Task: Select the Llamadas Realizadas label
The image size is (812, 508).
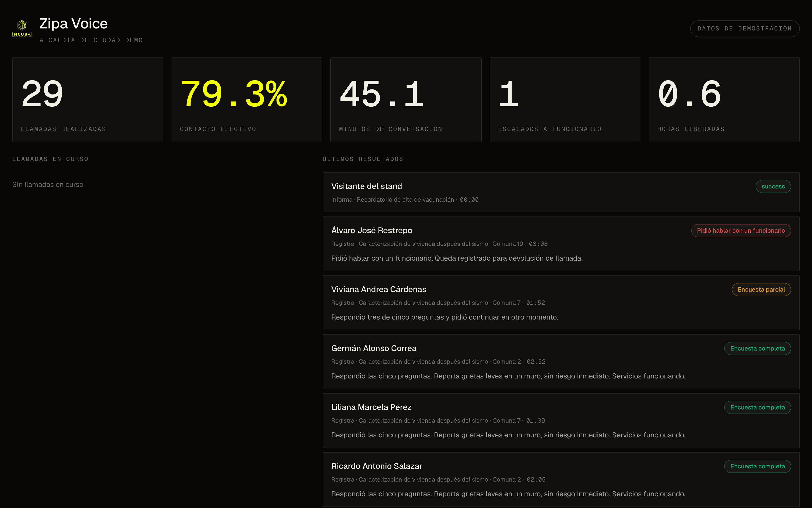Action: [x=63, y=129]
